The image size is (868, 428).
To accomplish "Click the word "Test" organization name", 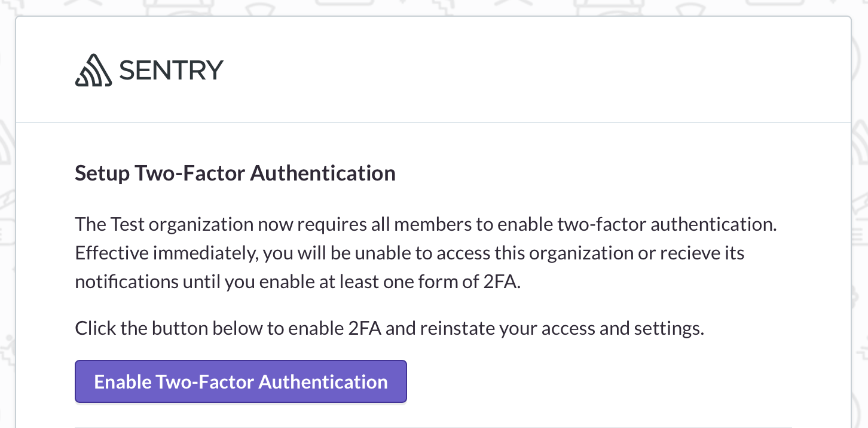I will [x=128, y=225].
